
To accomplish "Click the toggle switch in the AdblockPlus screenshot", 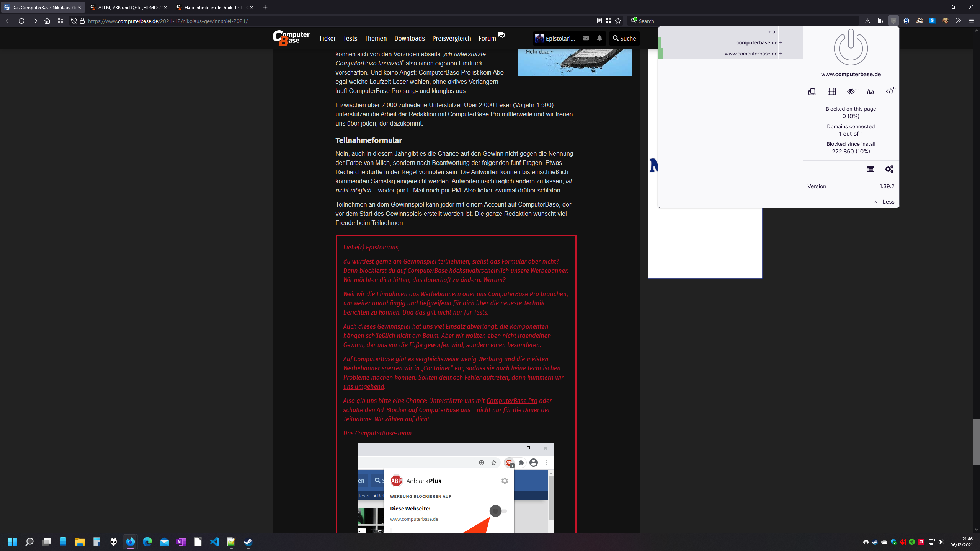I will 496,512.
